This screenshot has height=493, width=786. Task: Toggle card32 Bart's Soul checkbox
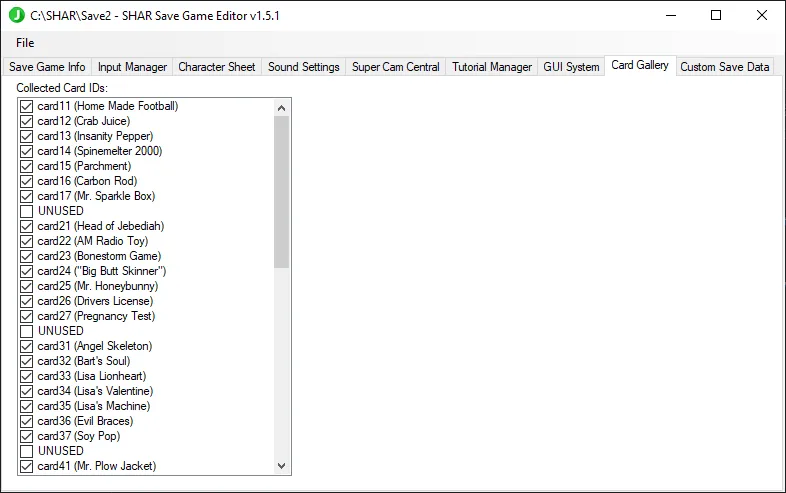pyautogui.click(x=27, y=361)
